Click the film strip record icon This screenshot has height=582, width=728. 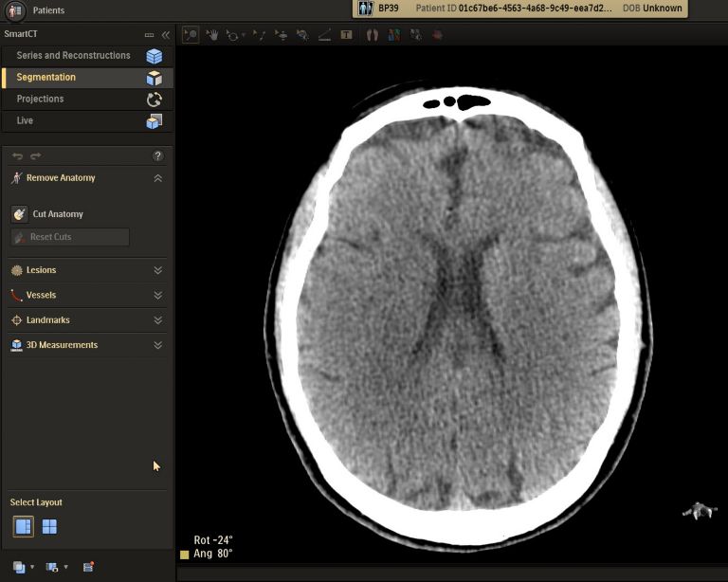coord(88,567)
